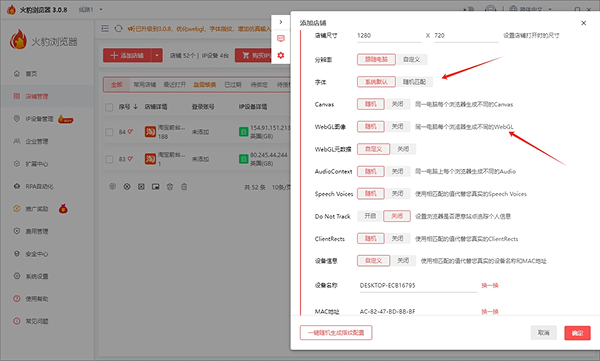Turn off Speech Voices with 关闭
Image resolution: width=600 pixels, height=361 pixels.
pos(398,194)
